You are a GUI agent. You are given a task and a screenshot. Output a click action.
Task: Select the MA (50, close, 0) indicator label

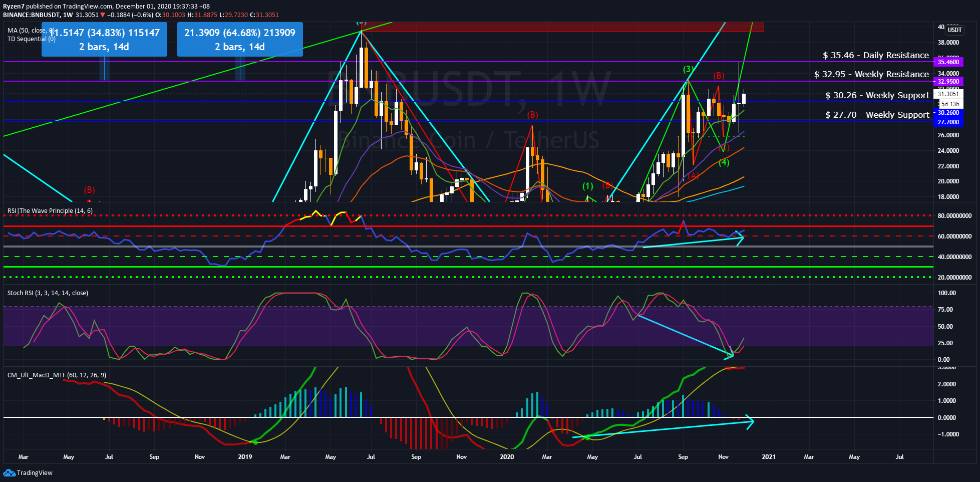[31, 31]
